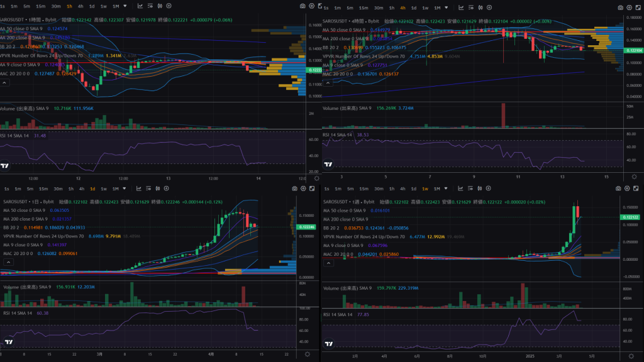
Task: Open settings of the 4h chart
Action: pyautogui.click(x=629, y=8)
